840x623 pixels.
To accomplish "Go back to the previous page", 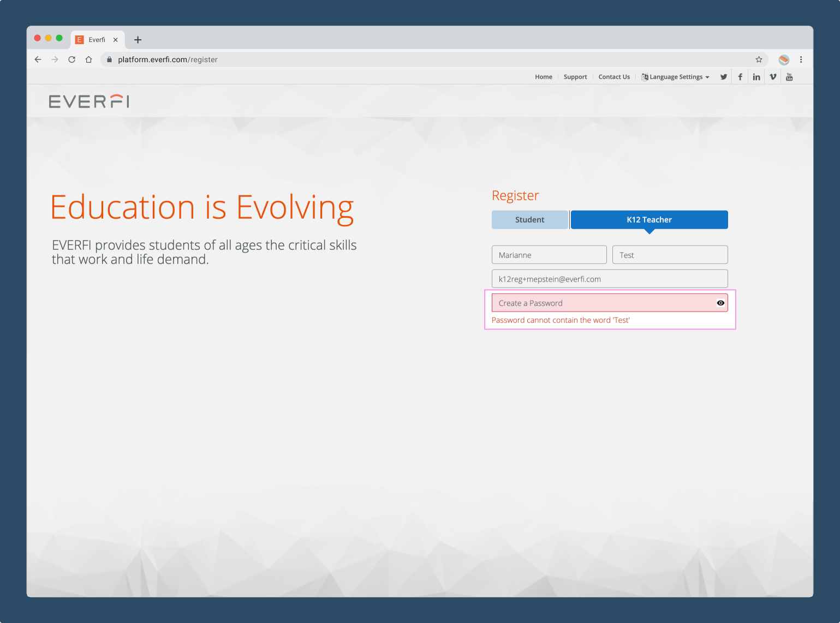I will point(38,59).
